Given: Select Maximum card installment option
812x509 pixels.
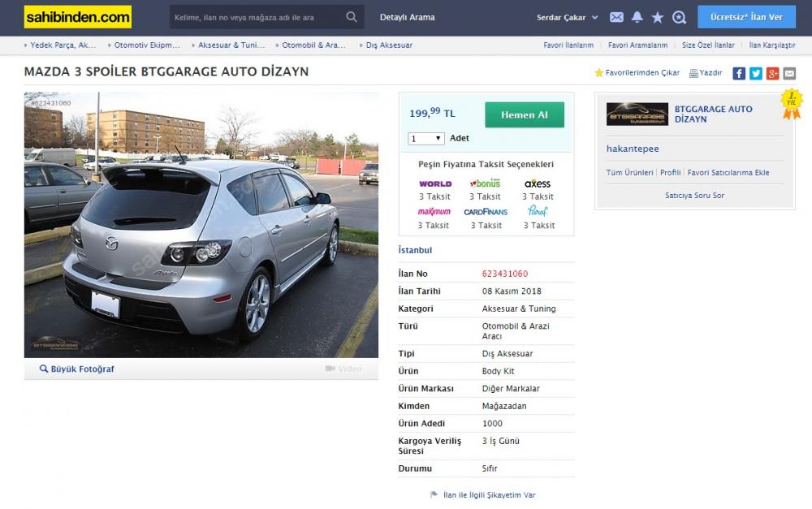Looking at the screenshot, I should pos(434,212).
